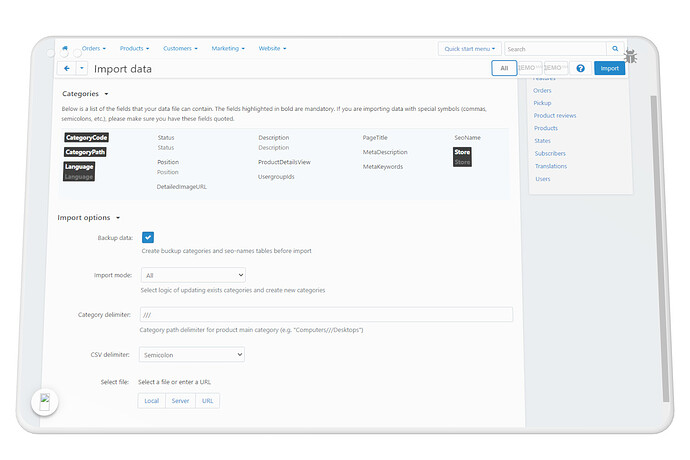Open the Products menu
Viewport: 690px width, 460px height.
tap(134, 48)
